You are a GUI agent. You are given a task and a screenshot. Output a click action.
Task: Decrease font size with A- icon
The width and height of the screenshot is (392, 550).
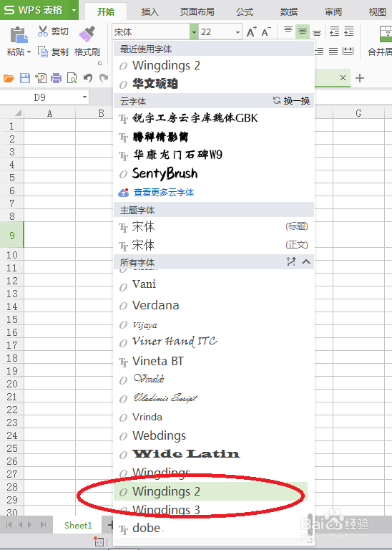tap(266, 32)
